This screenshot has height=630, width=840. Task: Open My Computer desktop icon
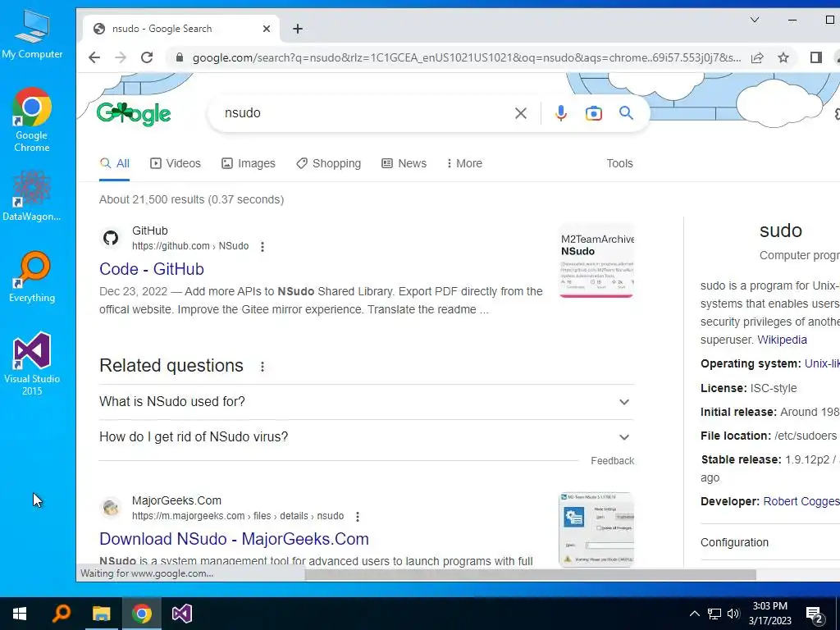click(x=32, y=34)
